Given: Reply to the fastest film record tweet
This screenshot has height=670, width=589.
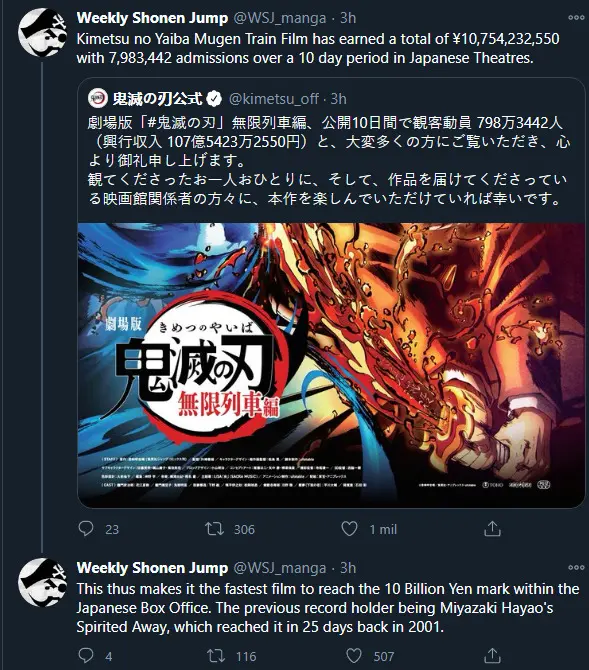Looking at the screenshot, I should coord(86,655).
